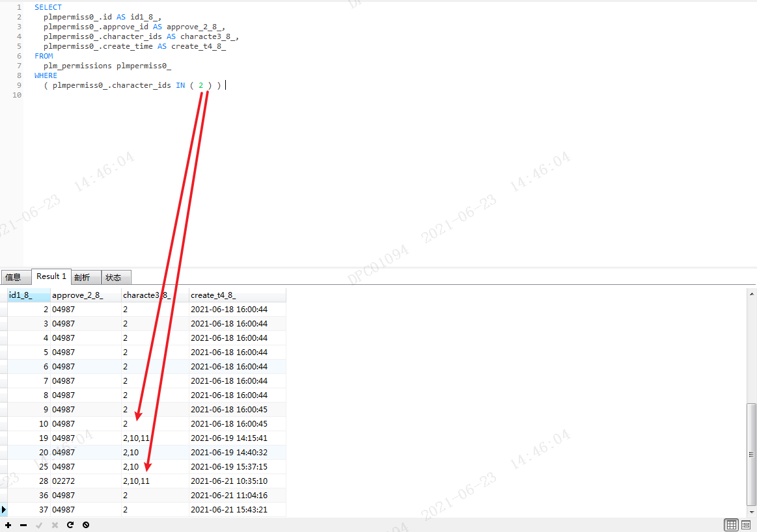Select the characte3_8_ column header
757x532 pixels.
coord(155,295)
